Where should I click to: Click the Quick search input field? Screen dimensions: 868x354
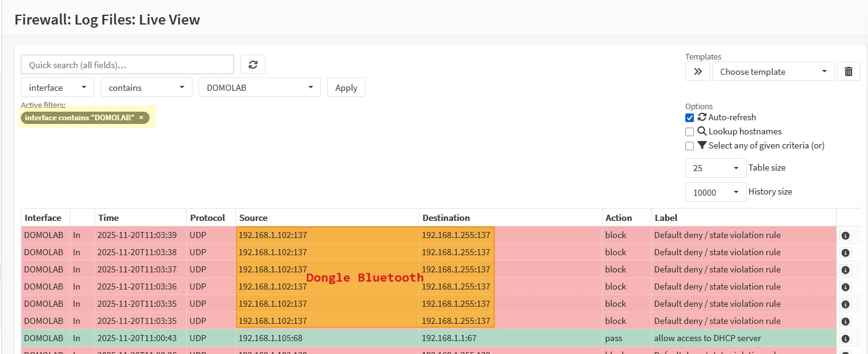point(128,65)
